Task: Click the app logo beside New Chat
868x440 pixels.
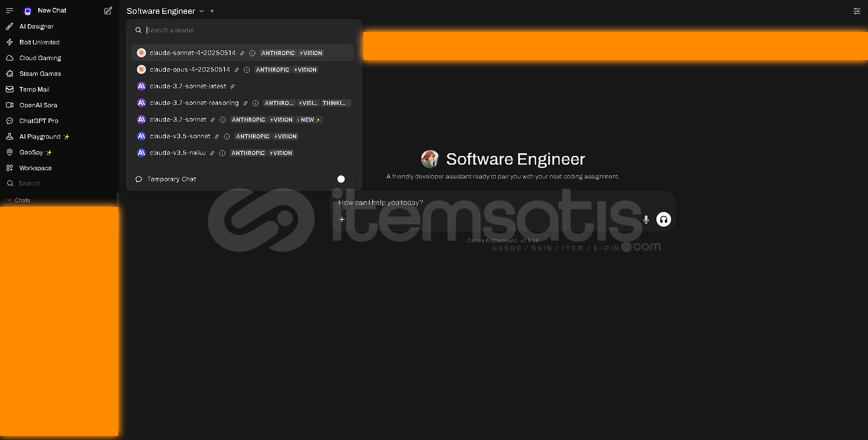Action: pyautogui.click(x=28, y=11)
